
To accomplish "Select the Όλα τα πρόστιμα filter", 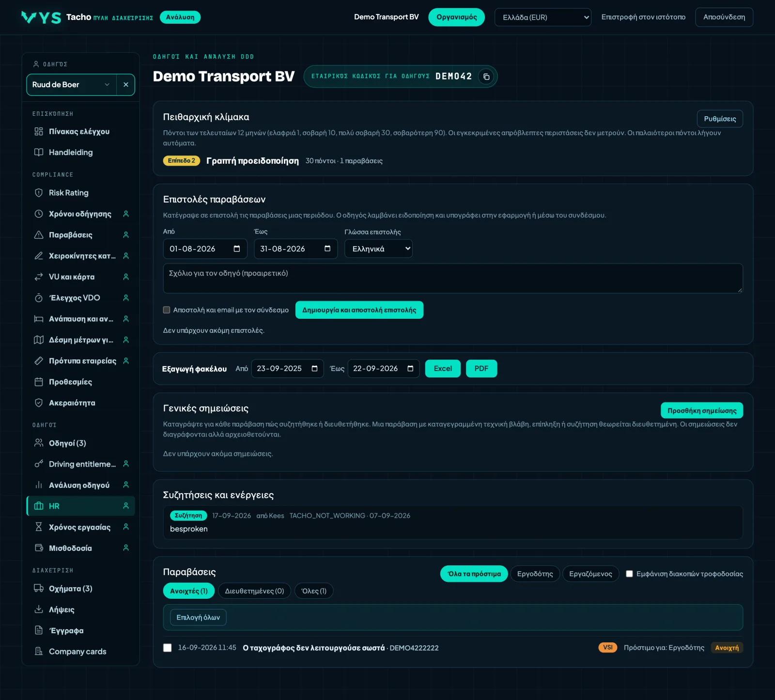I will pyautogui.click(x=474, y=574).
